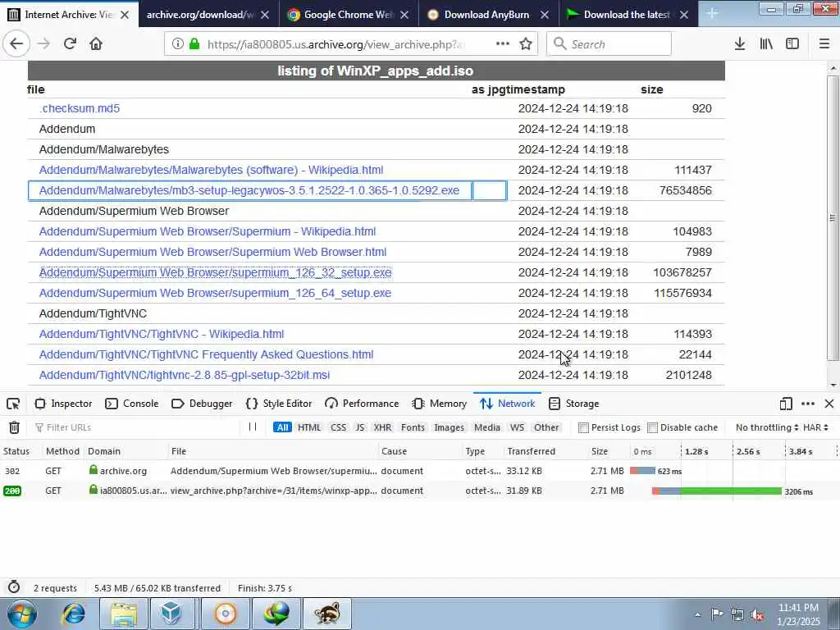Screen dimensions: 840x630
Task: Open the HAR dropdown menu
Action: coord(815,427)
